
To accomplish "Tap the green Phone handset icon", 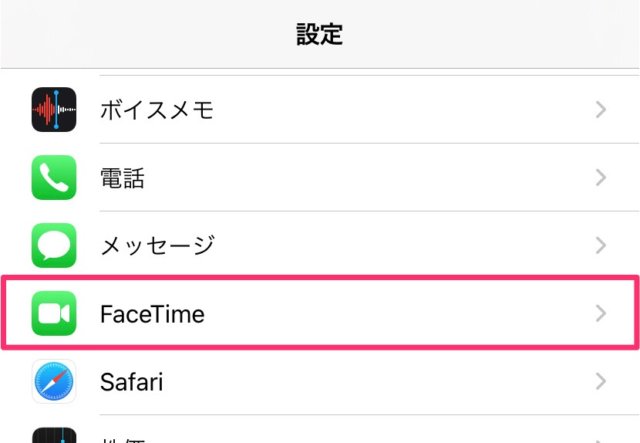I will (54, 177).
